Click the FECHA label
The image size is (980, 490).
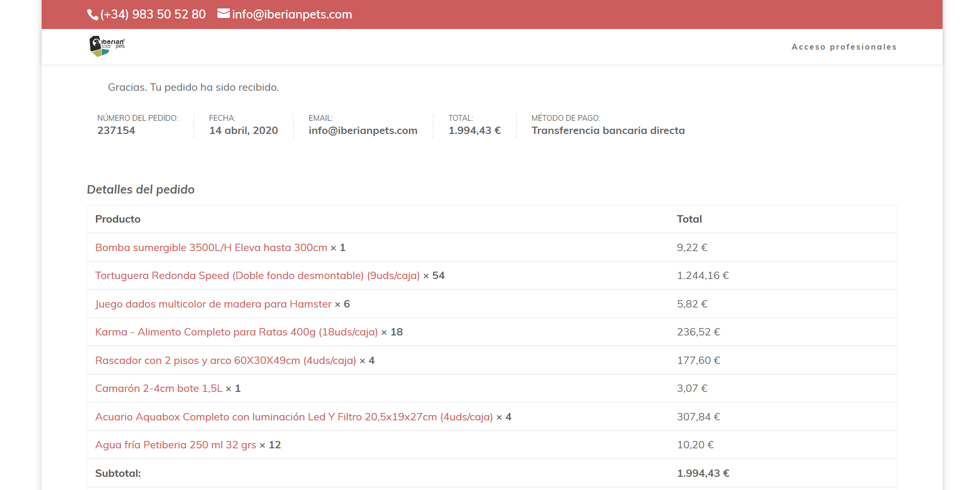point(222,118)
